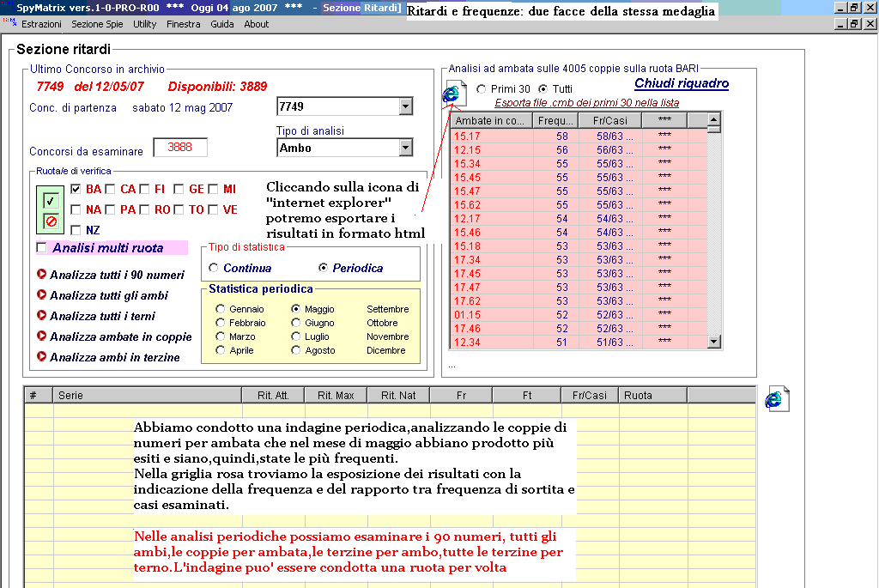Click the Fr/Casi header in the pink grid
The image size is (879, 588).
pyautogui.click(x=610, y=120)
